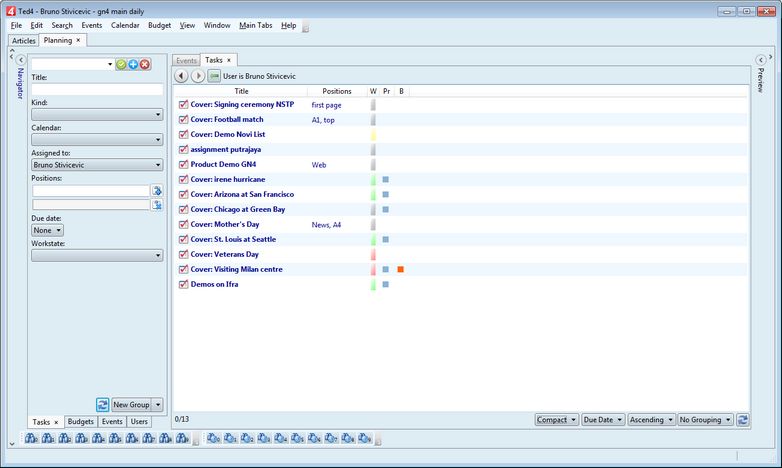Toggle checkbox for Cover: irene hurricane
This screenshot has height=468, width=782.
coord(183,179)
